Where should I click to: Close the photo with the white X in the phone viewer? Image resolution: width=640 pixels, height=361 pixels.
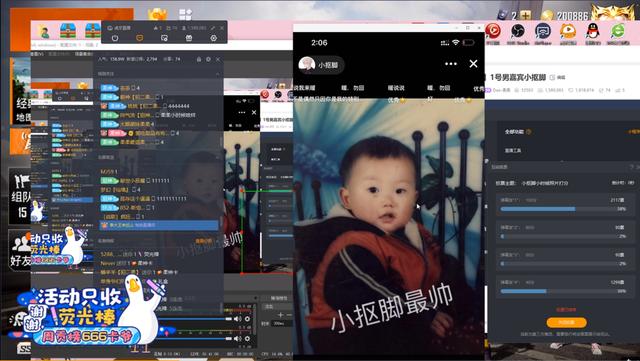point(473,64)
